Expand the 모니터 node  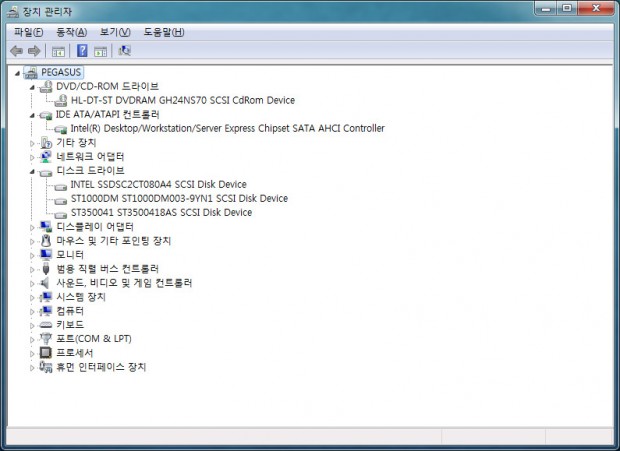click(x=32, y=255)
